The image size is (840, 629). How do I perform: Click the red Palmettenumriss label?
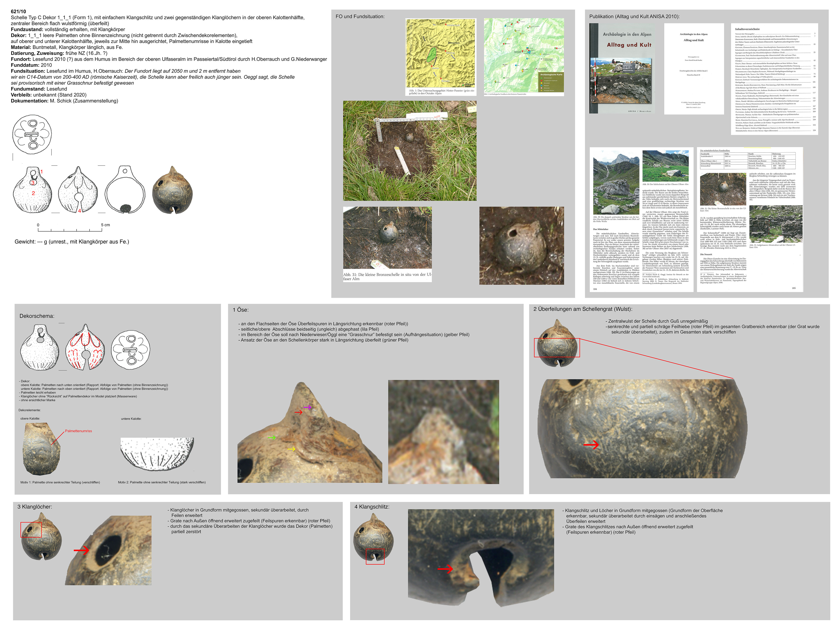click(x=78, y=431)
